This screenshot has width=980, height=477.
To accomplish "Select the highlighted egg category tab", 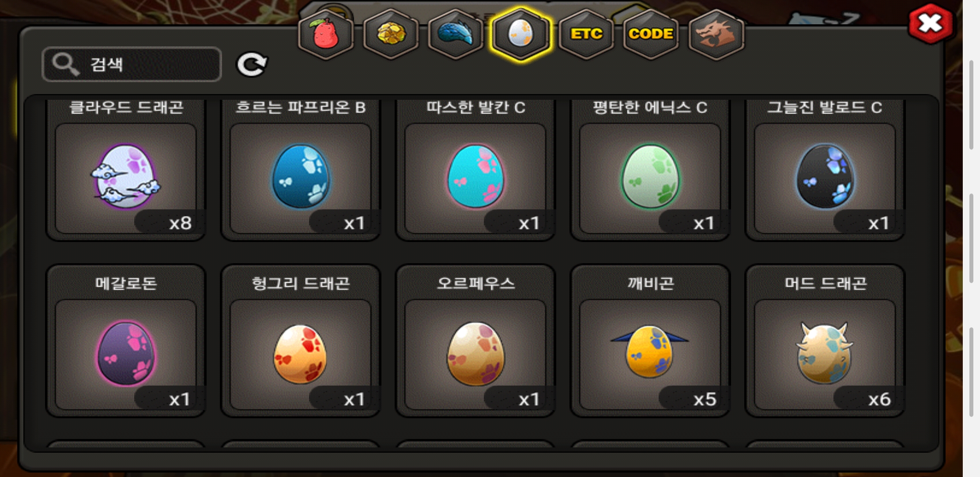I will [521, 34].
